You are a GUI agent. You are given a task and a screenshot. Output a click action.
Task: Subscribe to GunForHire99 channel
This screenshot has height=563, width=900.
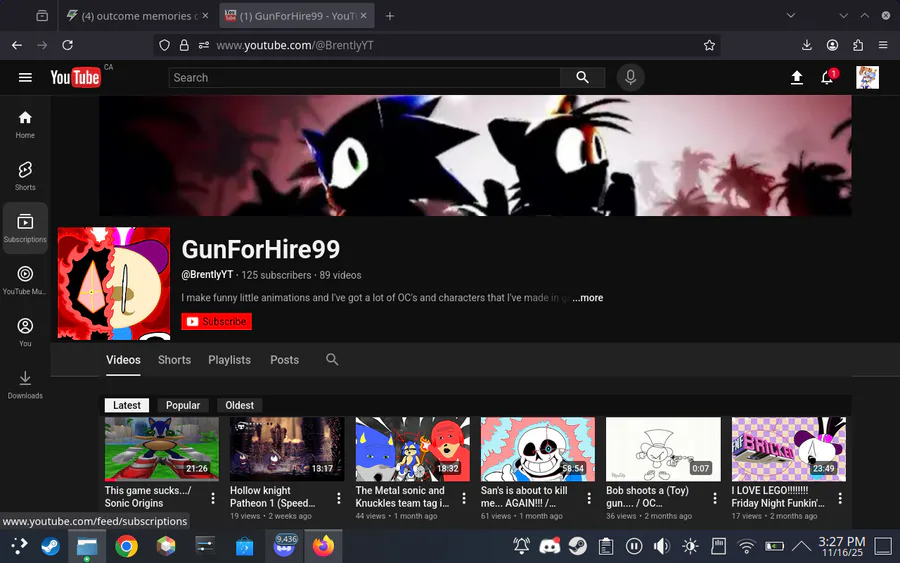(x=216, y=321)
